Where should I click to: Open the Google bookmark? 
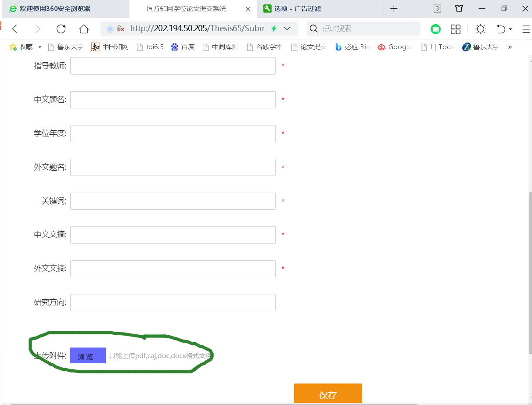coord(394,47)
